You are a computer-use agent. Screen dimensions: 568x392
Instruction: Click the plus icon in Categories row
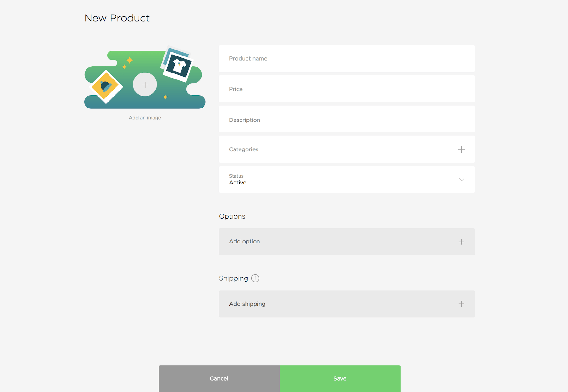pos(461,149)
